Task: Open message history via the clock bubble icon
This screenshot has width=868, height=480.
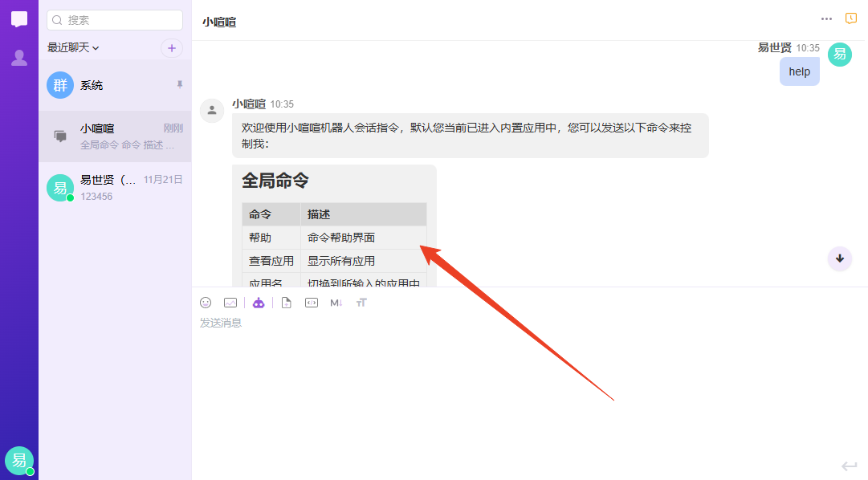Action: (x=850, y=18)
